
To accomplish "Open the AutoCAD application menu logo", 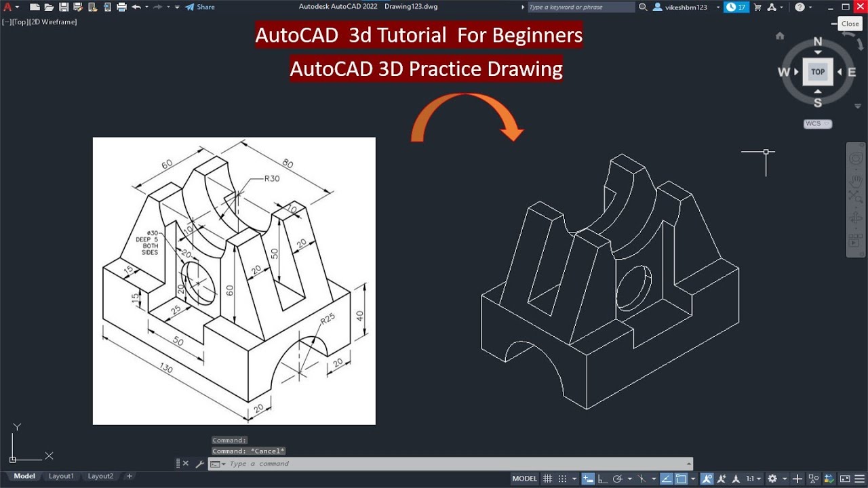I will [x=7, y=7].
